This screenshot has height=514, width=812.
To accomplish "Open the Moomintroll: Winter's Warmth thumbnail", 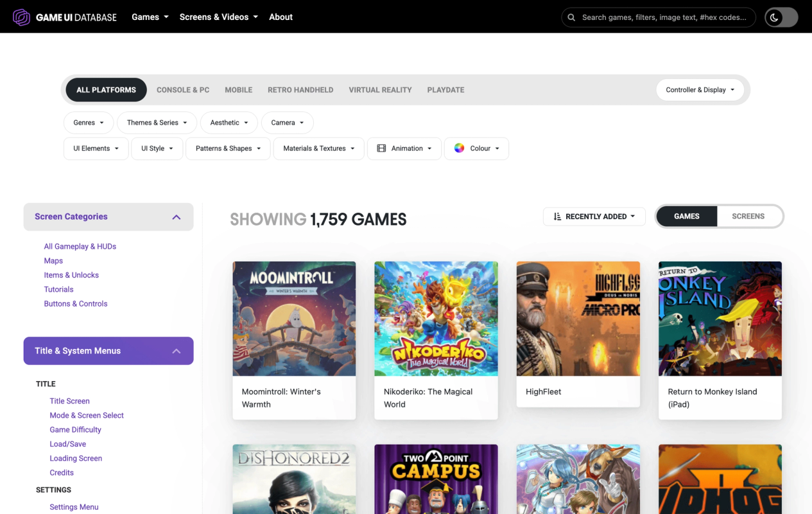I will coord(294,319).
